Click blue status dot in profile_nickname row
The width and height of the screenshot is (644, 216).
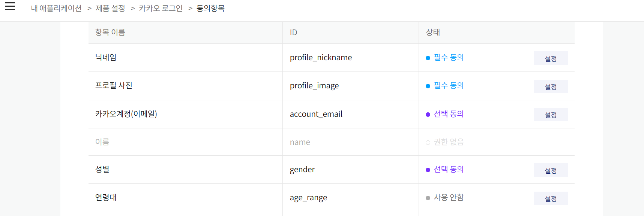tap(428, 58)
